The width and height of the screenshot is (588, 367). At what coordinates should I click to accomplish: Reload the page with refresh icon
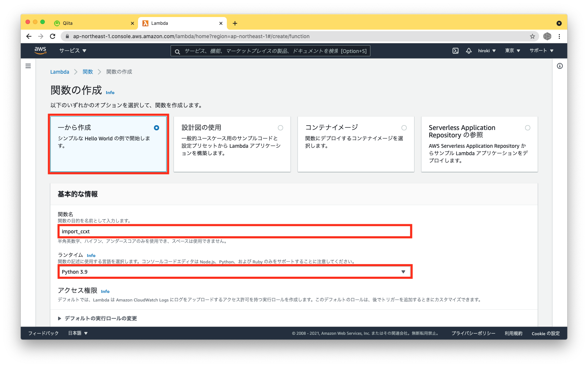coord(53,36)
